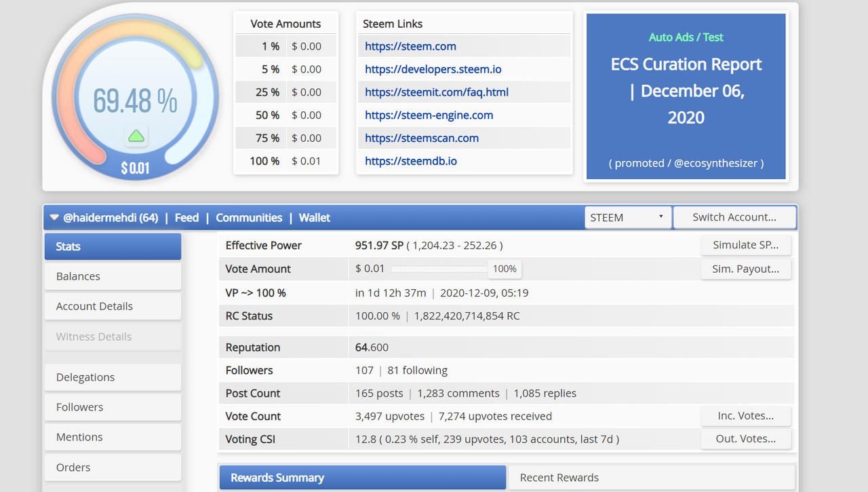The width and height of the screenshot is (868, 492).
Task: Switch to the Recent Rewards tab
Action: point(652,478)
